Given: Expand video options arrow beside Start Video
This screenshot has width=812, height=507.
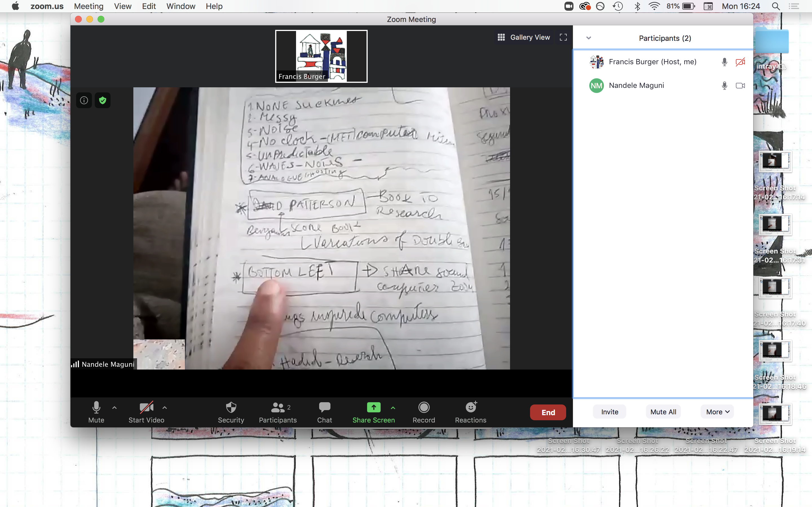Looking at the screenshot, I should (164, 408).
